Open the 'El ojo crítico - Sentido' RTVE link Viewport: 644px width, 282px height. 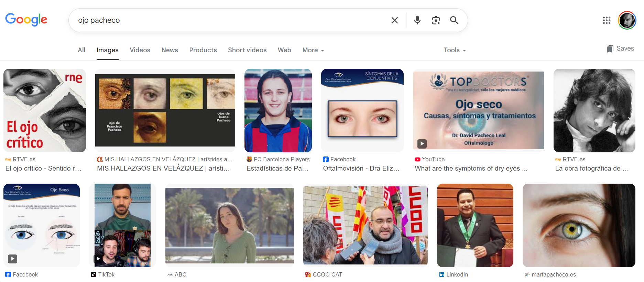coord(43,168)
